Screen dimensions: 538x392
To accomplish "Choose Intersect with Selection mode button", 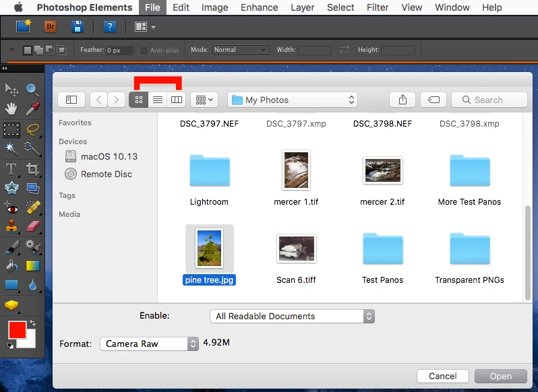I will pos(62,51).
